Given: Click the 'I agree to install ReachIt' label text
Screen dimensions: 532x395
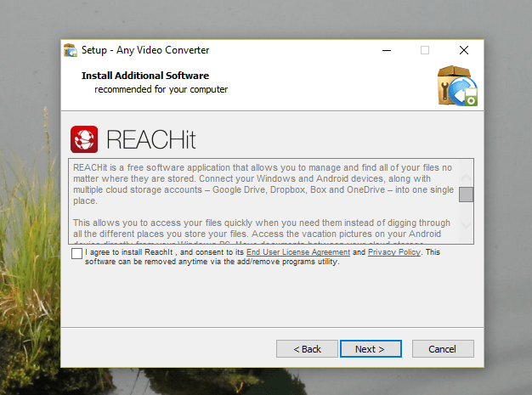Looking at the screenshot, I should (x=161, y=252).
